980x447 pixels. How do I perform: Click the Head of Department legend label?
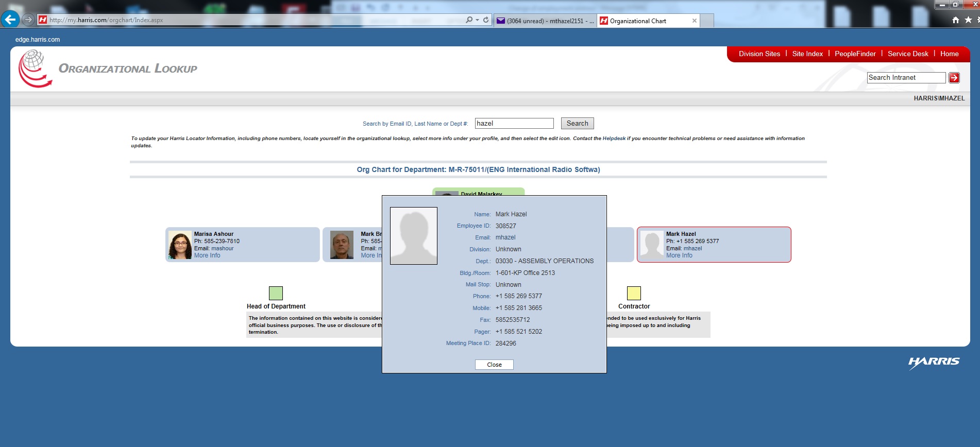point(276,306)
